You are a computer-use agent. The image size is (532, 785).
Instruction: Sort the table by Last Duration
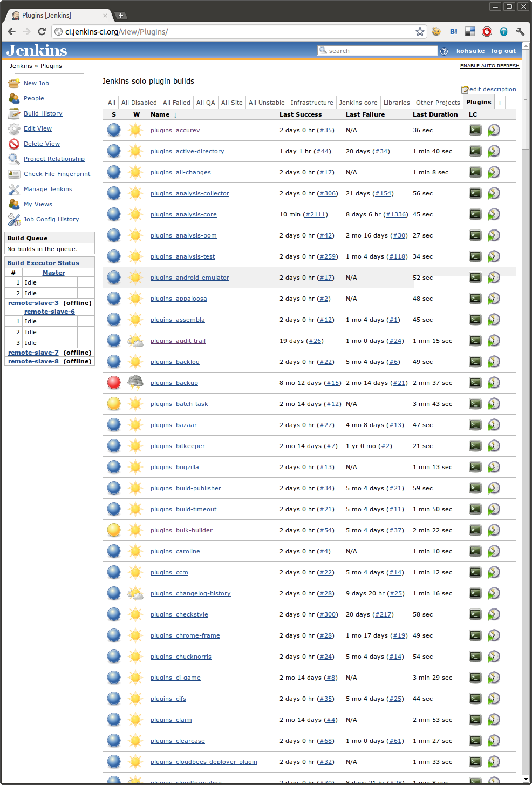pyautogui.click(x=435, y=114)
